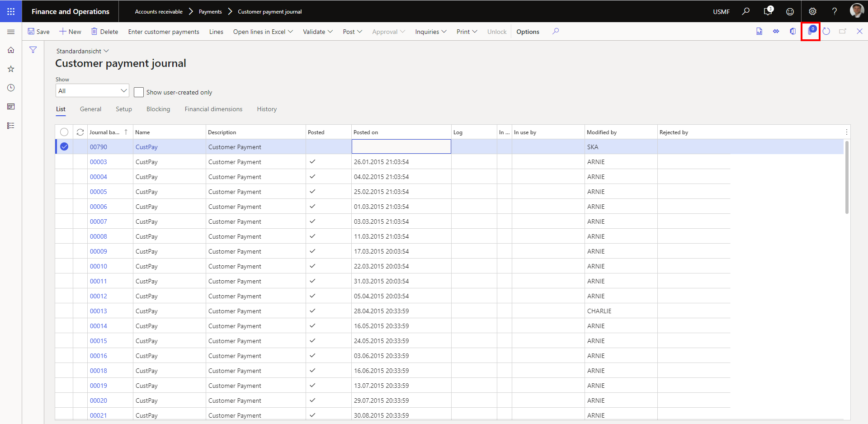
Task: Click the search magnifier in top bar
Action: coord(746,11)
